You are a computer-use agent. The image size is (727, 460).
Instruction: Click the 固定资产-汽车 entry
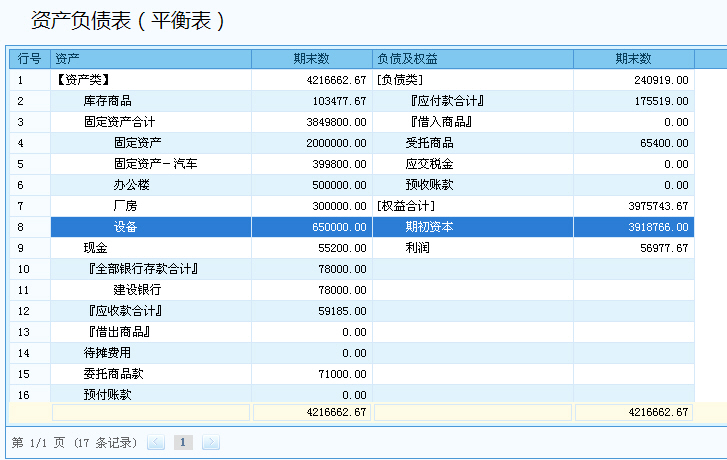155,164
